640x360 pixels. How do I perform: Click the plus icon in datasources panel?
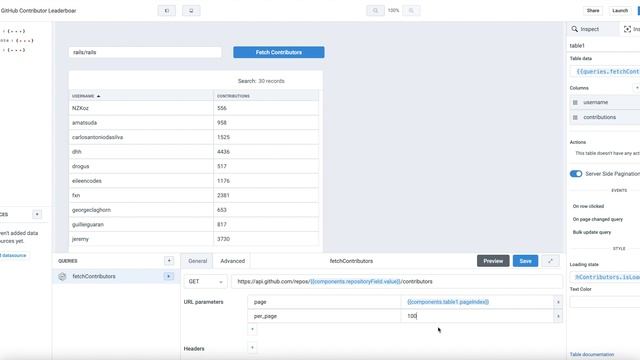[x=37, y=214]
